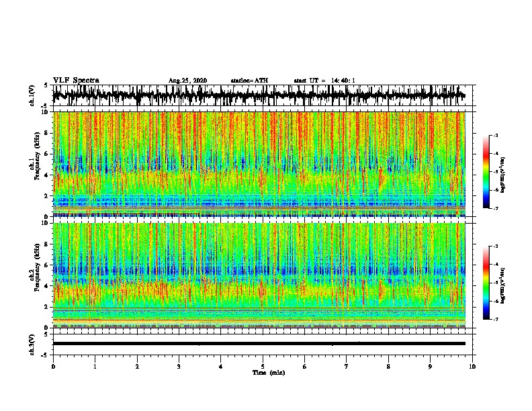
Task: Click time axis tick label "1"
Action: point(95,367)
